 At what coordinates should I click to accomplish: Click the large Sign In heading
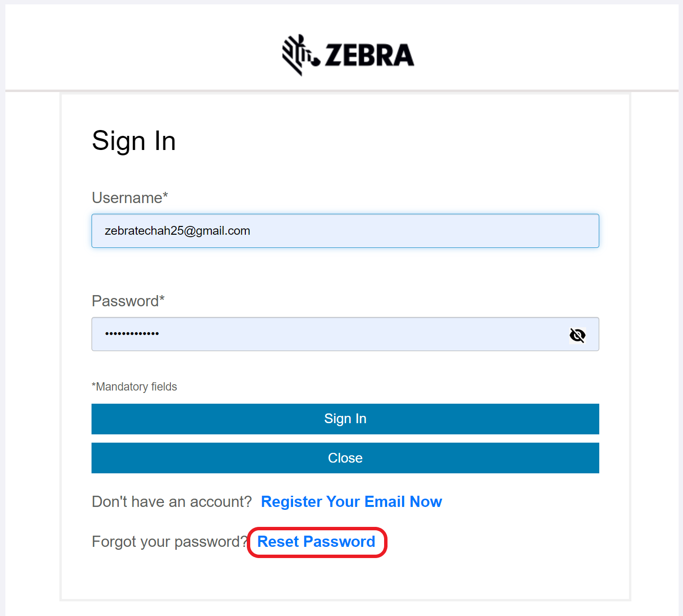click(x=134, y=141)
